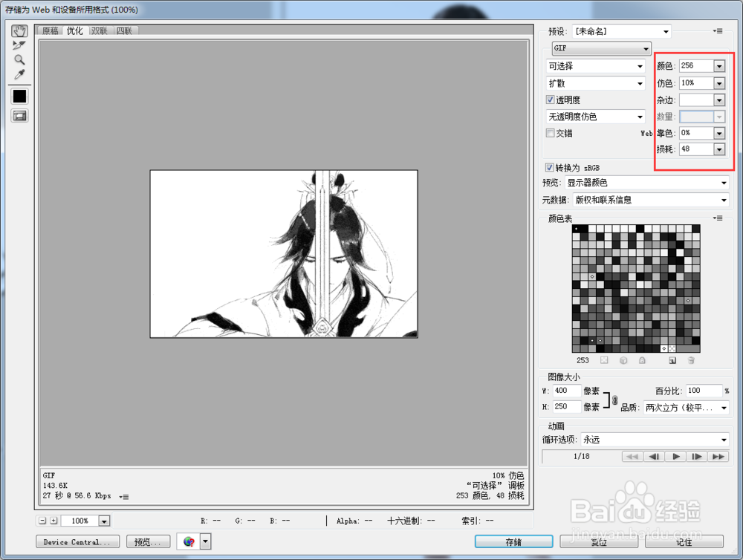Click the 记住 remember button
The width and height of the screenshot is (743, 560).
point(684,541)
